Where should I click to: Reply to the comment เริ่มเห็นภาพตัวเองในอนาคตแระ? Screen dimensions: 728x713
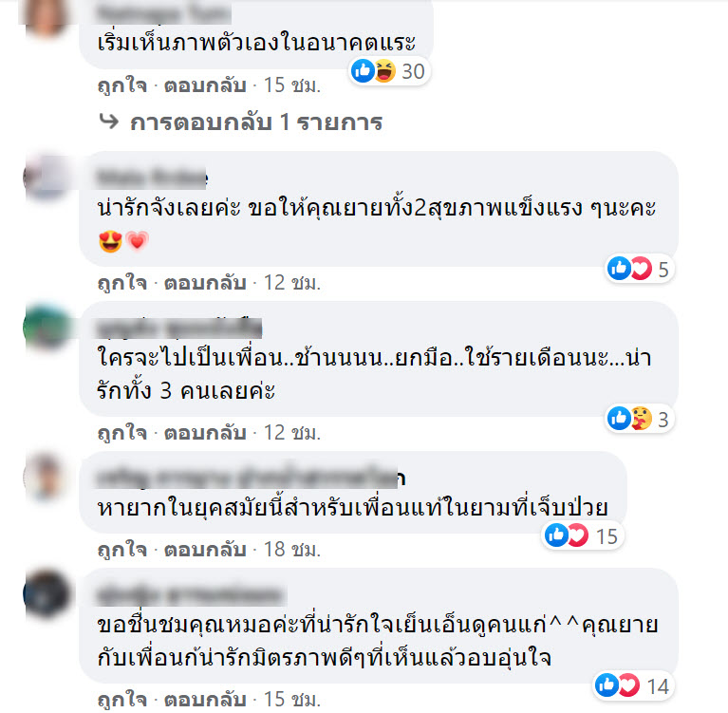coord(205,85)
